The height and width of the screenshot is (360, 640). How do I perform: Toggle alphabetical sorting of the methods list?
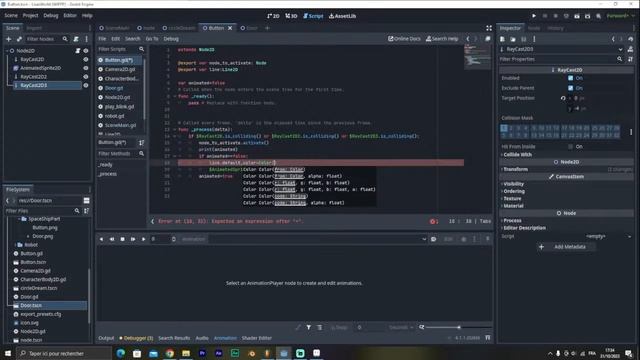(141, 142)
